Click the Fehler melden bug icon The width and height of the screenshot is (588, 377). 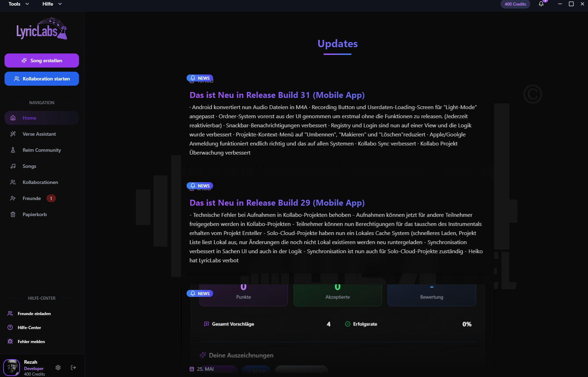coord(10,342)
